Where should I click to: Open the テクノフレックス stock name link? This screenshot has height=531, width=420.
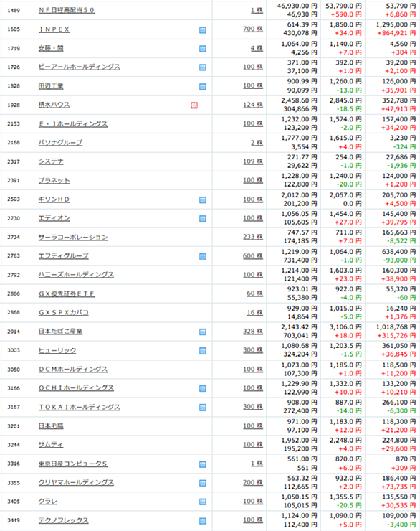point(64,520)
